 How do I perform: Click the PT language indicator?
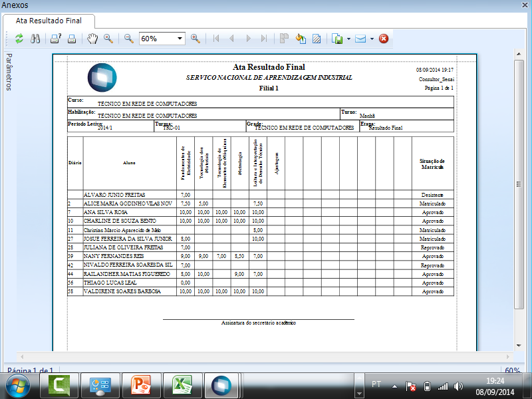376,384
